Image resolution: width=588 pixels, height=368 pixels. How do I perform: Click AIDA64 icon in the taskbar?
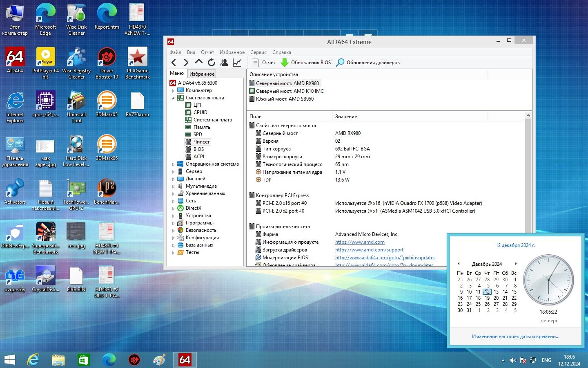(x=185, y=360)
